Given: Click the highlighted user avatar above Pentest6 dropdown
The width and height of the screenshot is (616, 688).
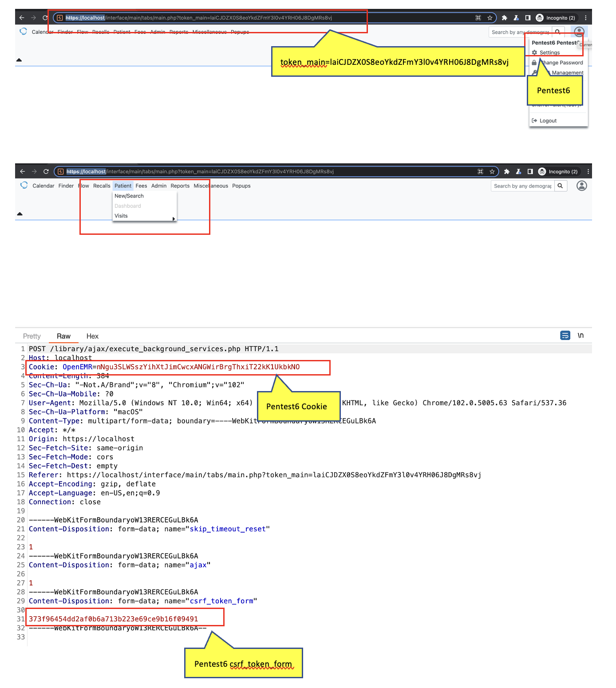Looking at the screenshot, I should tap(579, 32).
